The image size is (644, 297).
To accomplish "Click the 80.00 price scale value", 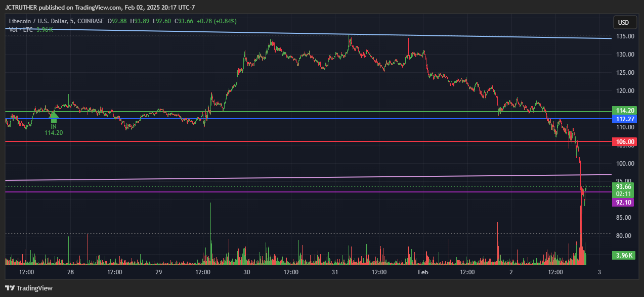I will click(x=625, y=236).
